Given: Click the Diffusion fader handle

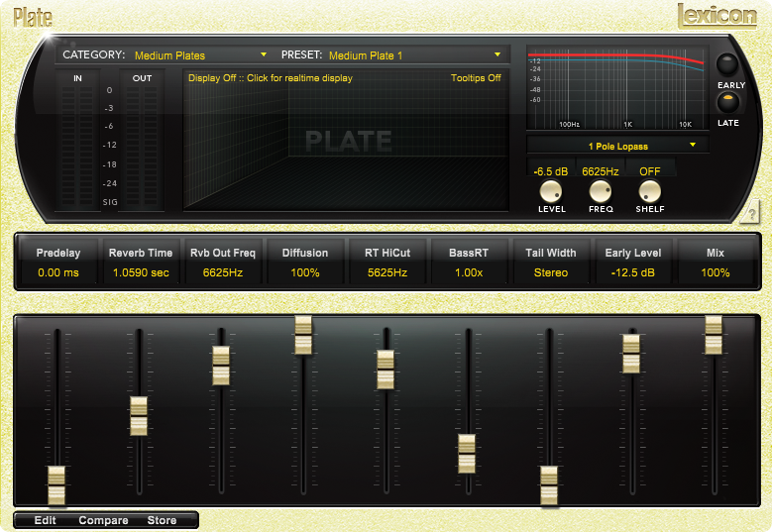Looking at the screenshot, I should click(x=303, y=335).
